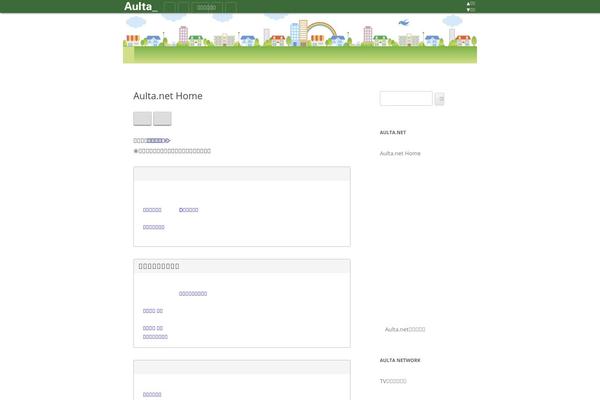Click the up triangle item in the green header
The width and height of the screenshot is (600, 400).
coord(471,3)
